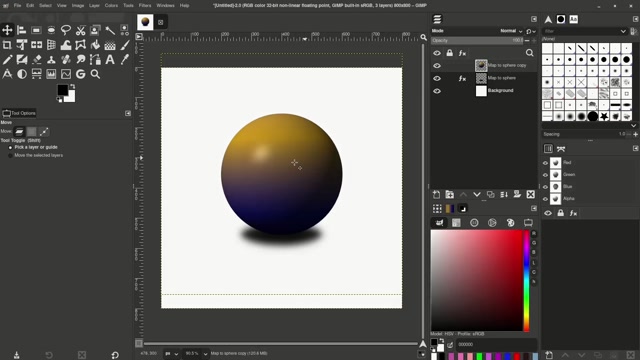The image size is (640, 360).
Task: Activate the Eraser tool
Action: (x=36, y=59)
